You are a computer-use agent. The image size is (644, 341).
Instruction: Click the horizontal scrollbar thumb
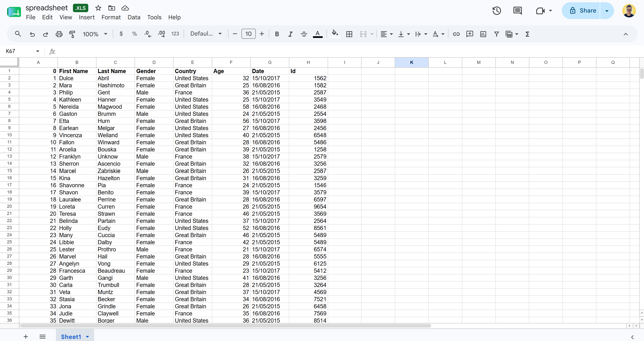point(226,325)
